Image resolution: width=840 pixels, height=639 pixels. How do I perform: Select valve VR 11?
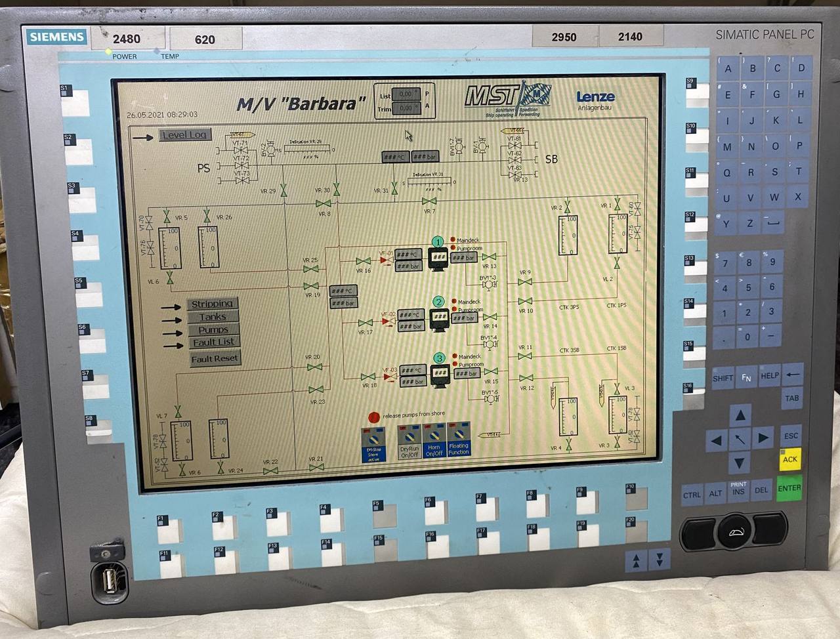pos(525,356)
